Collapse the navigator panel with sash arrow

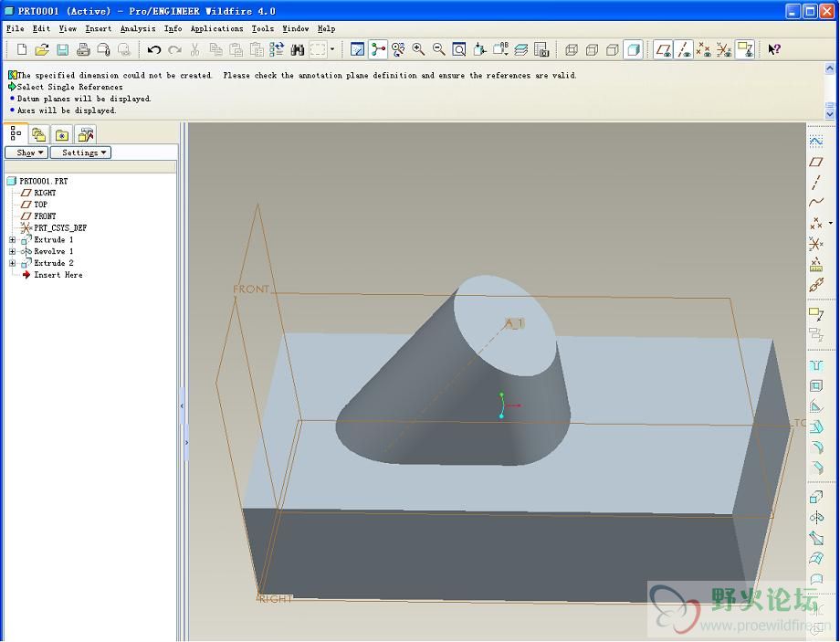click(x=182, y=406)
